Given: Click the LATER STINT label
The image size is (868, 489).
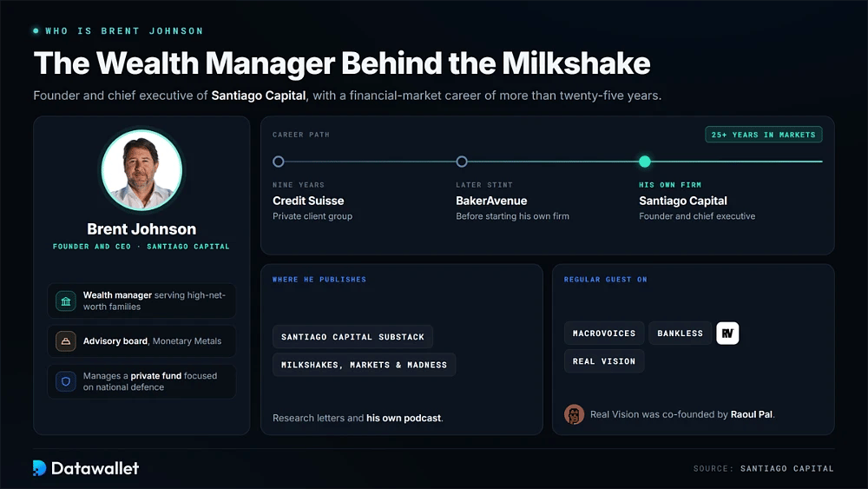Looking at the screenshot, I should 484,185.
